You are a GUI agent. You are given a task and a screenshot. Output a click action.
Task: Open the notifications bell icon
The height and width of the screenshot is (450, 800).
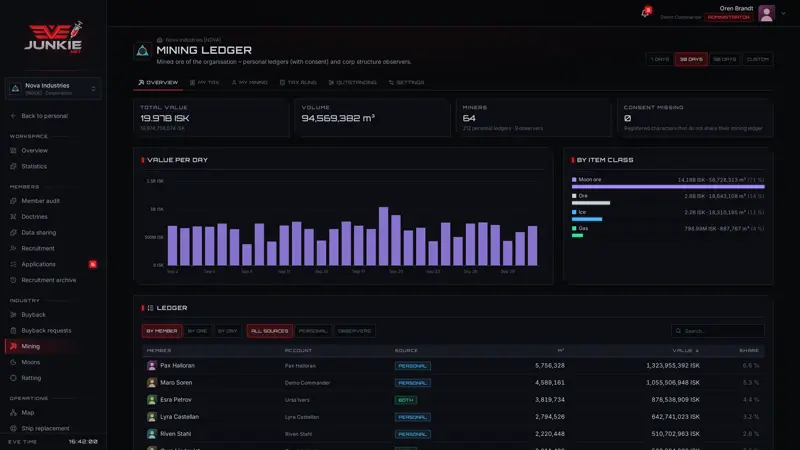tap(645, 13)
